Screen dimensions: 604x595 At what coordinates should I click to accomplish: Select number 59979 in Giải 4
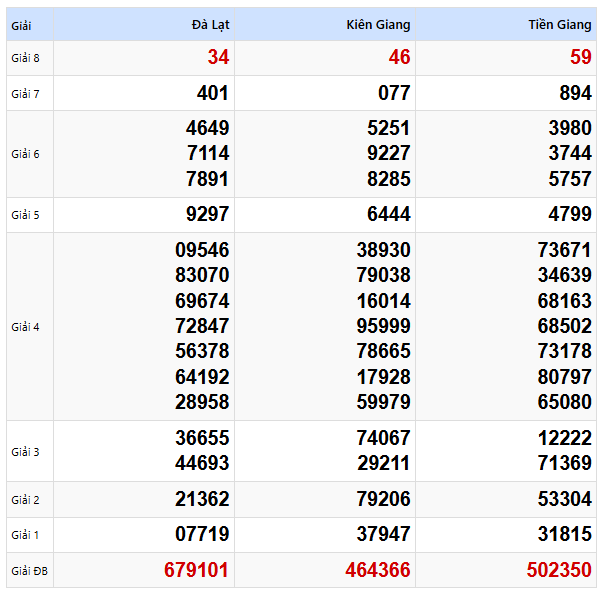pyautogui.click(x=383, y=402)
